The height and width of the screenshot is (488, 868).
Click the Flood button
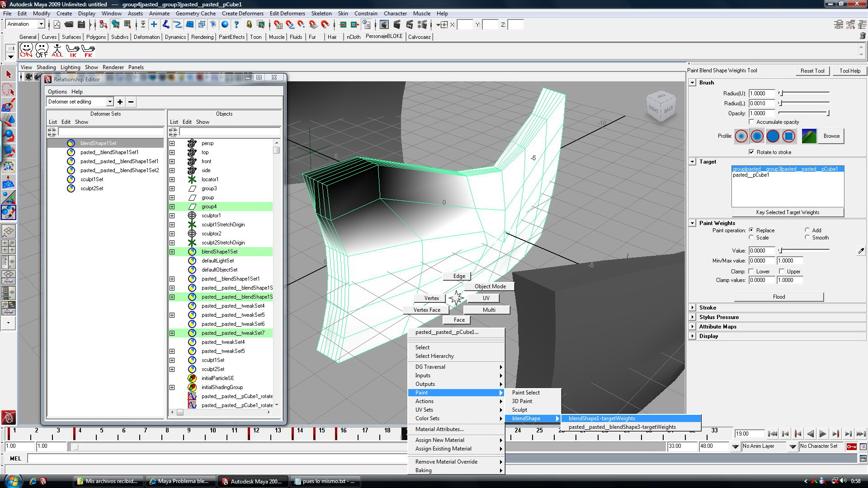coord(778,297)
